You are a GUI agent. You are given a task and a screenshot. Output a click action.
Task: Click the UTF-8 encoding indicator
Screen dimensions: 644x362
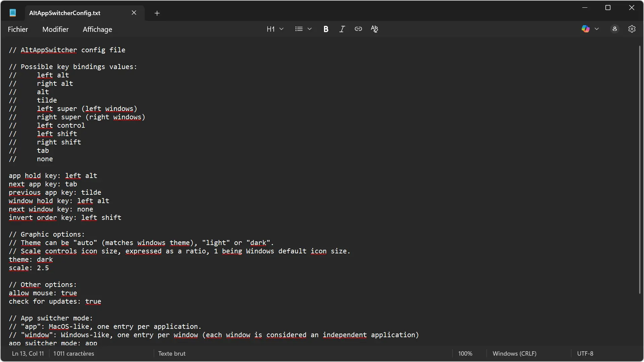tap(585, 354)
